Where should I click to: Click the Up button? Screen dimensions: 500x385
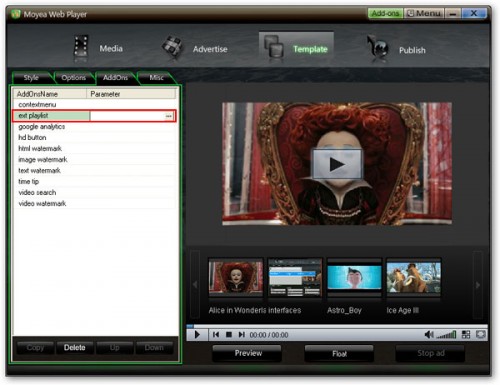114,348
